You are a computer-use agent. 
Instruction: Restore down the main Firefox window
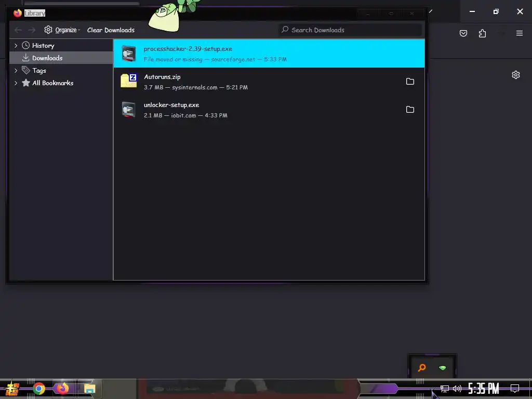tap(496, 11)
